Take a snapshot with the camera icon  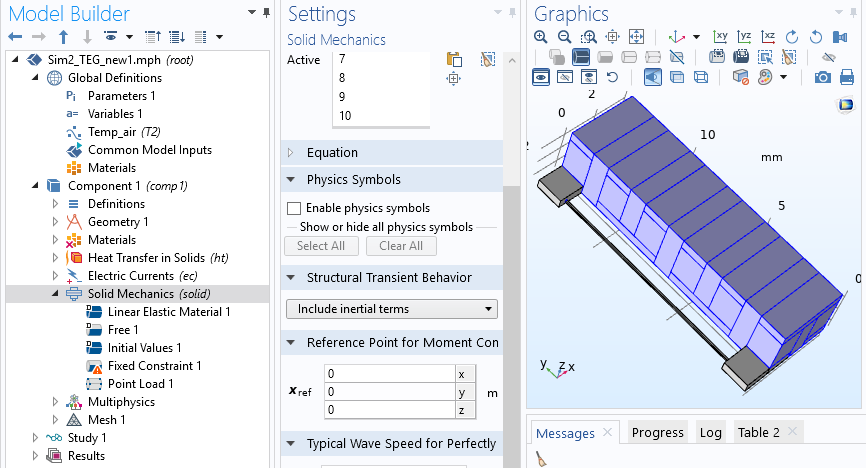tap(822, 77)
